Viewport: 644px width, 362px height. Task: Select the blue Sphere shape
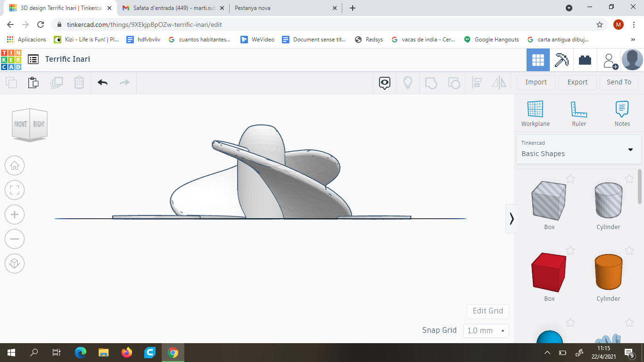[550, 337]
